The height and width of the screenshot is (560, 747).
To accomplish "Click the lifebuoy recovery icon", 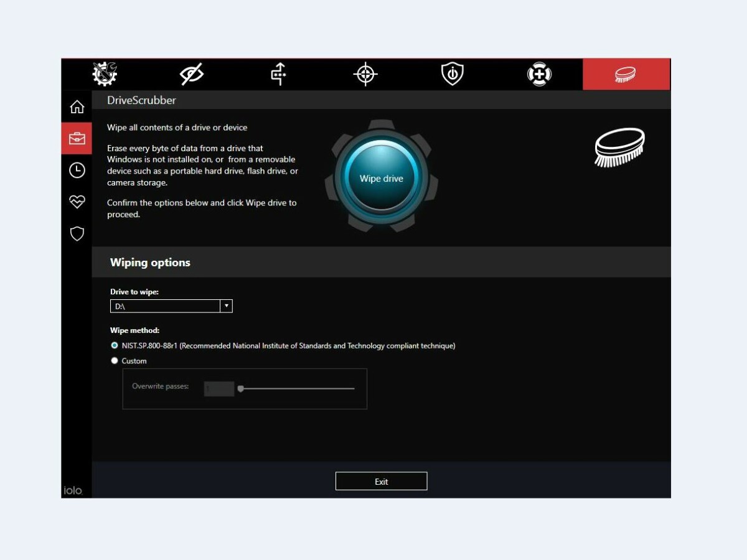I will click(x=539, y=75).
